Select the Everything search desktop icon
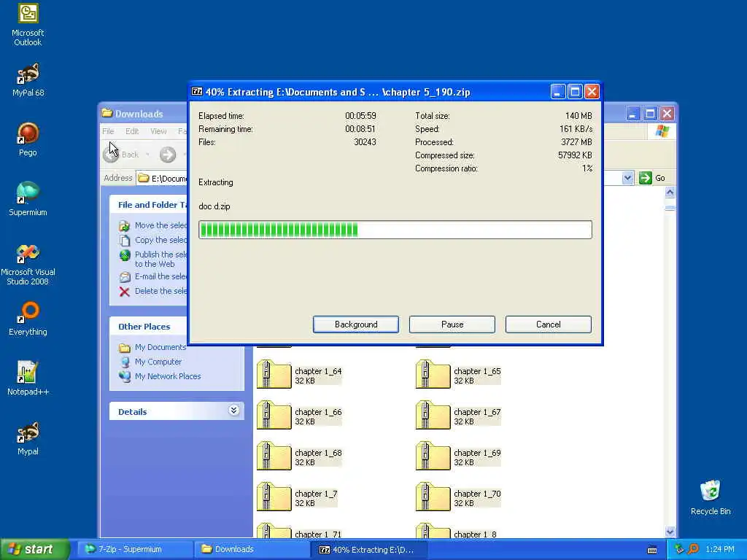747x560 pixels. [x=28, y=319]
